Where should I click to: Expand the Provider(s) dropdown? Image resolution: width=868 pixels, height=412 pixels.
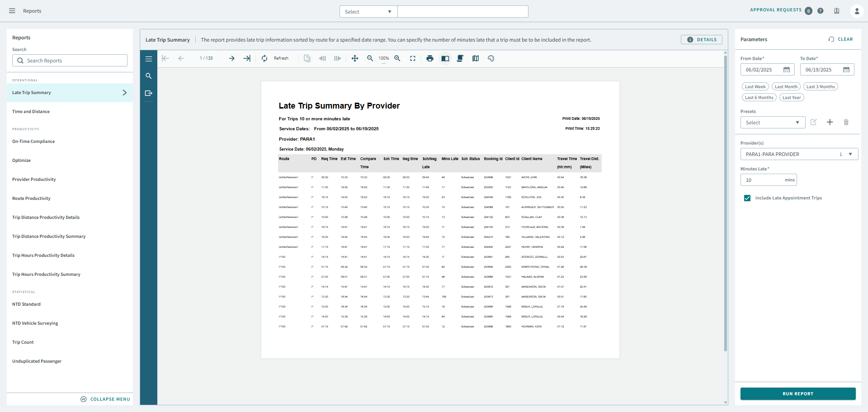(x=799, y=154)
